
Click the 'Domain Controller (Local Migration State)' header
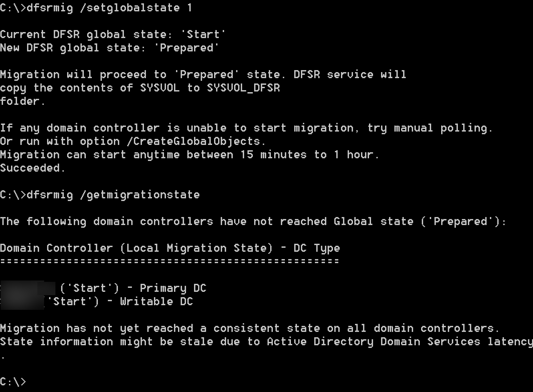(170, 248)
